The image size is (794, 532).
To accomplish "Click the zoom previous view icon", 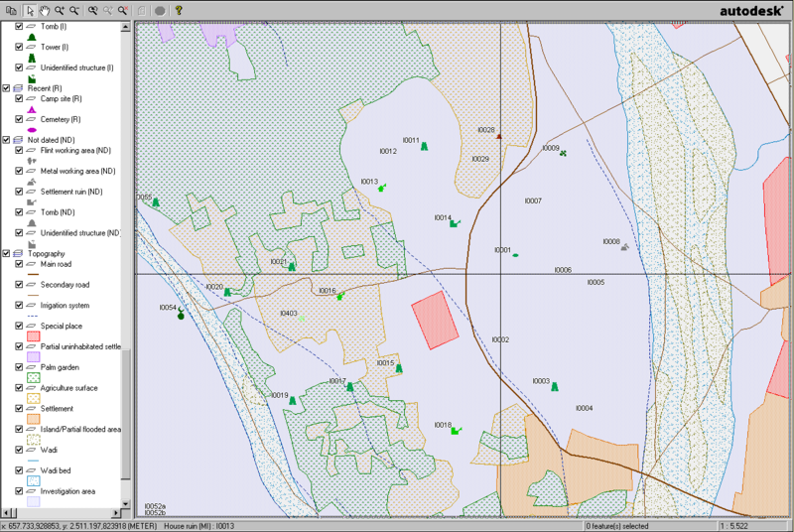I will click(x=92, y=10).
